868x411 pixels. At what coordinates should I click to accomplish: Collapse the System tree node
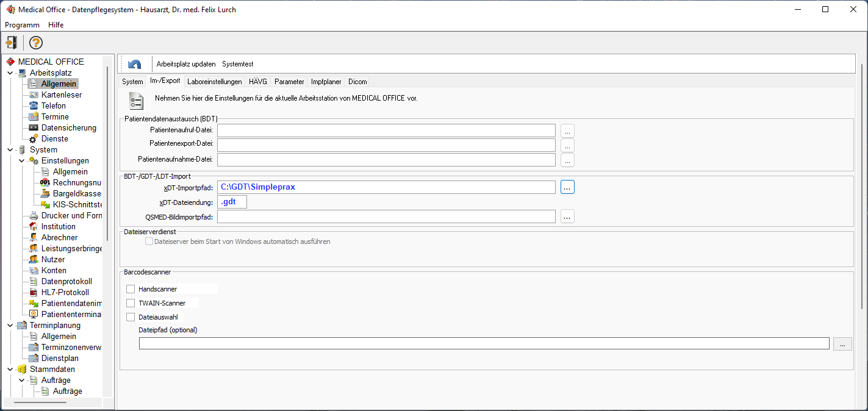click(10, 149)
